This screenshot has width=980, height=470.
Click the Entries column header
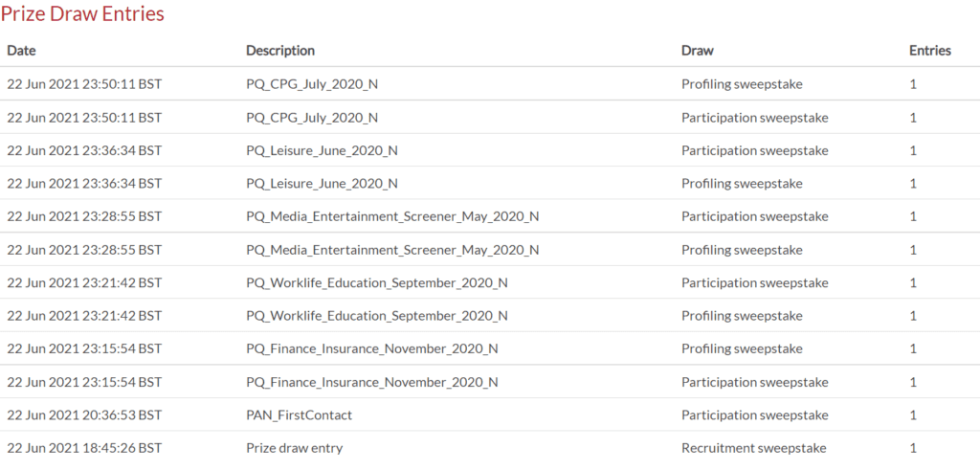[x=930, y=51]
